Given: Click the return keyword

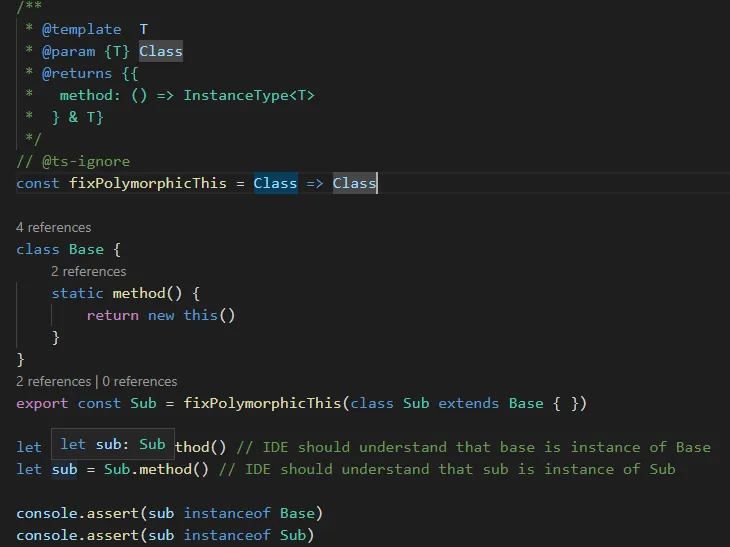Looking at the screenshot, I should (112, 316).
